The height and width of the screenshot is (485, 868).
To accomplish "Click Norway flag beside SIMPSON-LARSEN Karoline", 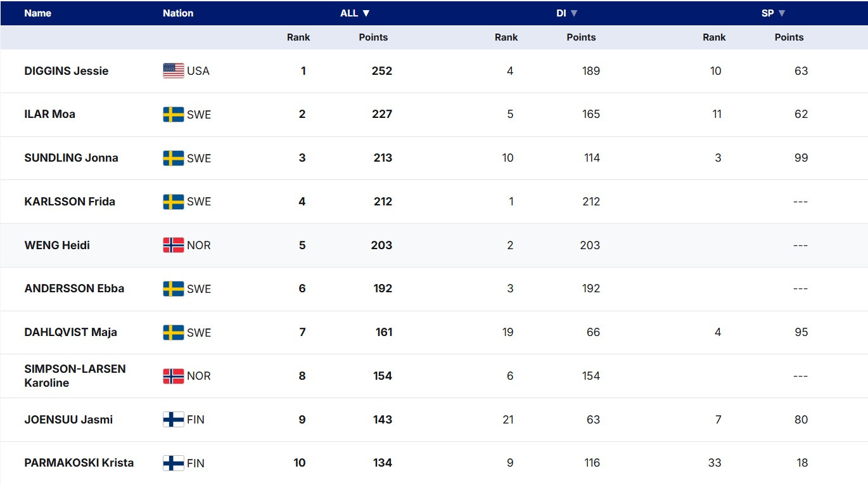I will click(173, 376).
